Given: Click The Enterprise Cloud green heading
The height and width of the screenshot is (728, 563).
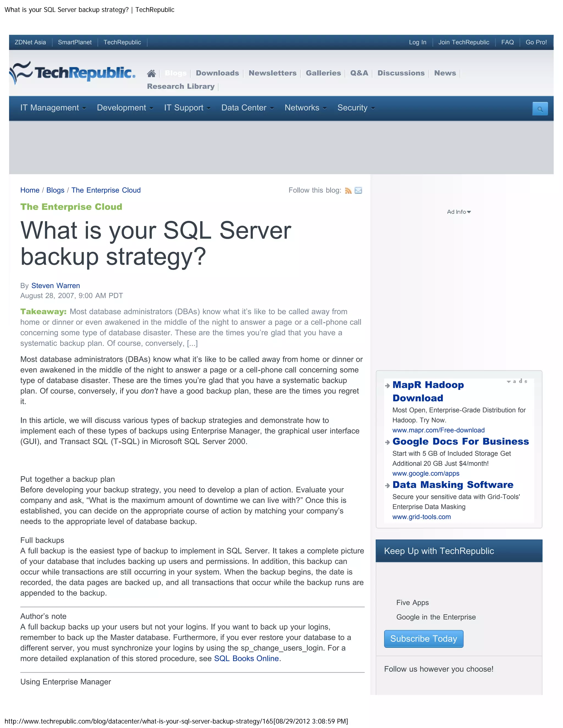Looking at the screenshot, I should pos(71,207).
